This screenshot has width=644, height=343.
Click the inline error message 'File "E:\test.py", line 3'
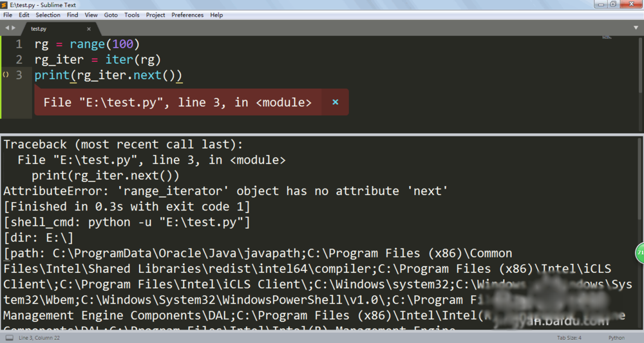pyautogui.click(x=178, y=102)
